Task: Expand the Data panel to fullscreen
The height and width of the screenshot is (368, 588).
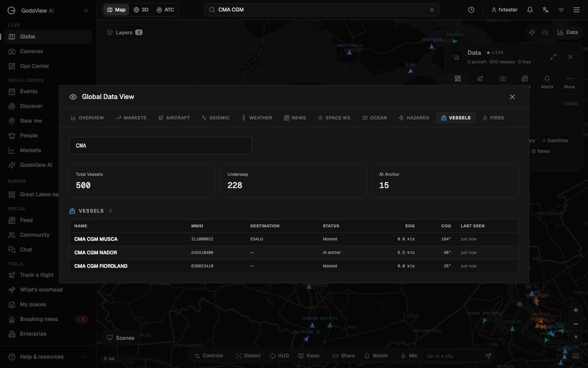Action: pos(553,57)
